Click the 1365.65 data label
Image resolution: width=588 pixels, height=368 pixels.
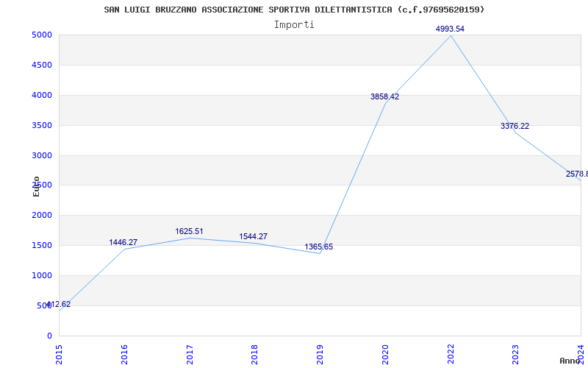(319, 247)
